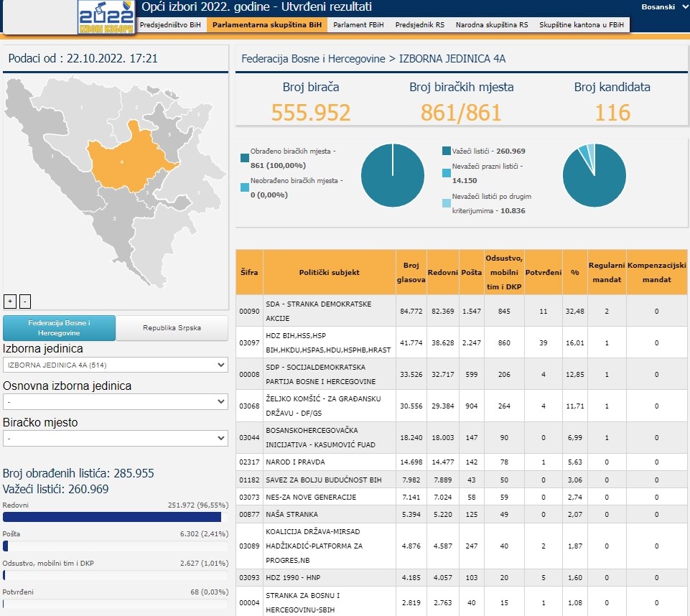Open the Narodna skupština RS tab
690x616 pixels.
(x=491, y=24)
